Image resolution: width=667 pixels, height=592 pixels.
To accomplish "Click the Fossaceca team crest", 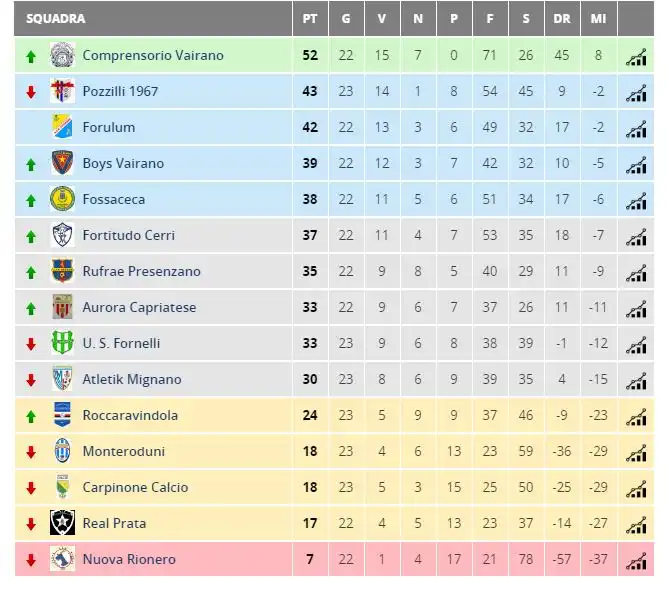I will coord(63,199).
